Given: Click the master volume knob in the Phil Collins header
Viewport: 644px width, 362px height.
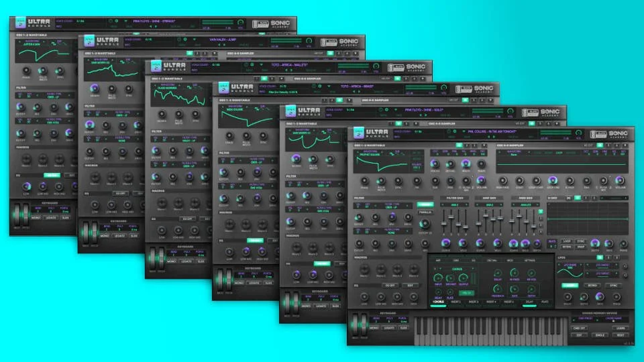Looking at the screenshot, I should (579, 132).
